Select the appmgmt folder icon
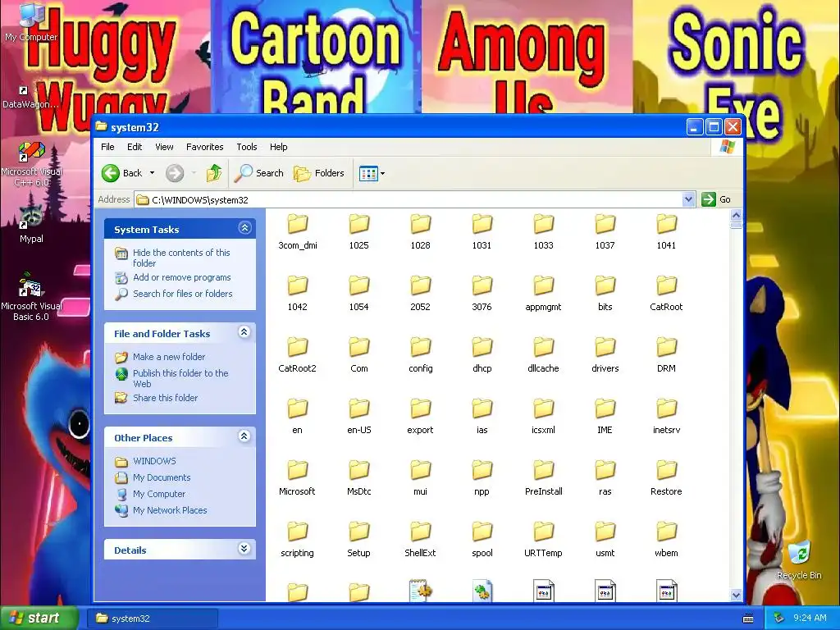 coord(543,286)
